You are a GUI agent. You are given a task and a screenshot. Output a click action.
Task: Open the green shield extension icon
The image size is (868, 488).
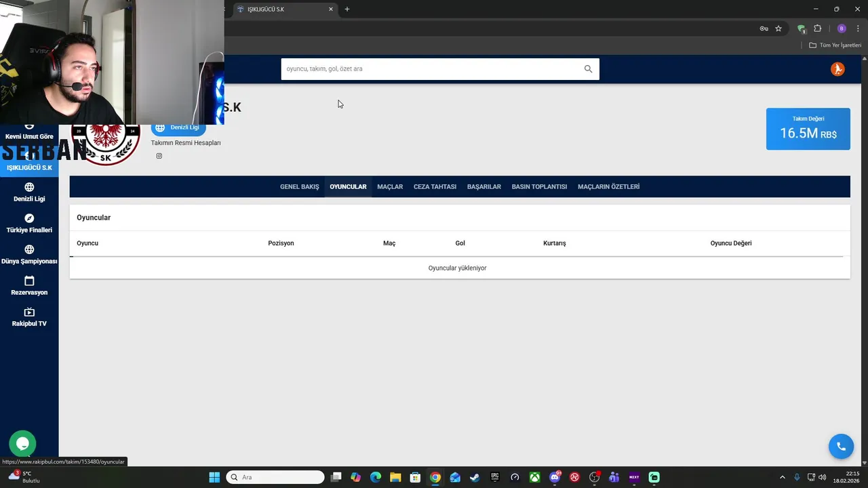point(801,28)
